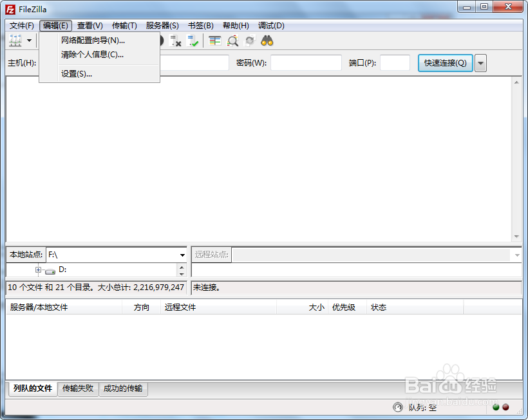Click the 未连接。 status text
The height and width of the screenshot is (420, 528).
[x=207, y=288]
